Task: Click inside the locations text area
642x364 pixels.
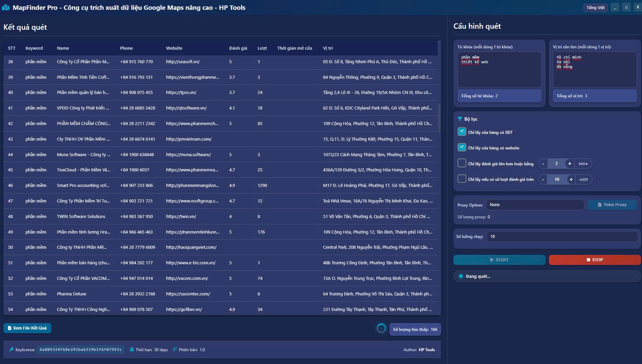Action: point(595,69)
